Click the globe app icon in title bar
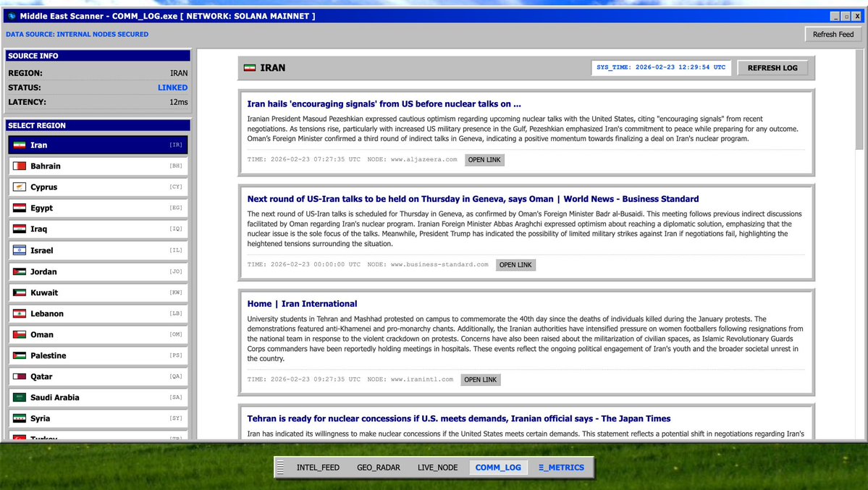The height and width of the screenshot is (490, 868). tap(12, 16)
